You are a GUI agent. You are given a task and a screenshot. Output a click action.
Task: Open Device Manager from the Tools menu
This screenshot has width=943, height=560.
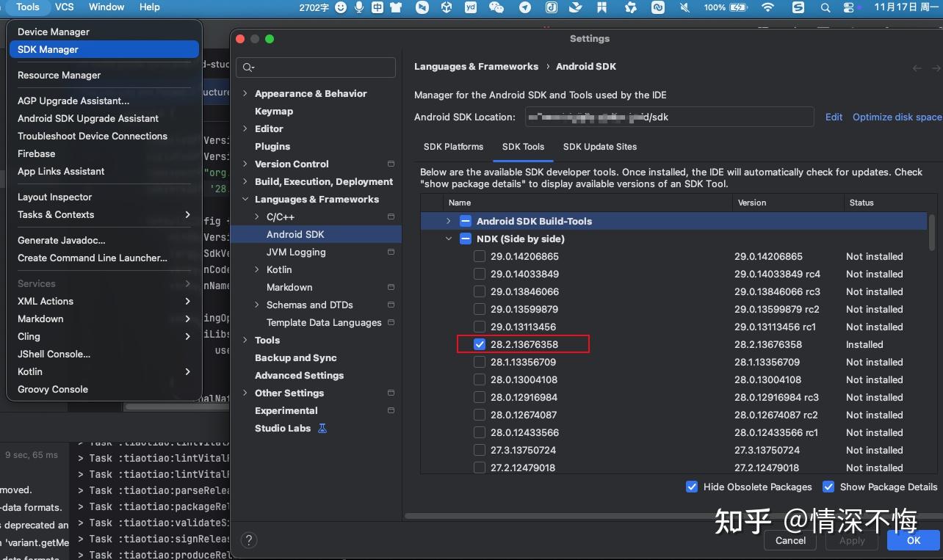click(54, 32)
